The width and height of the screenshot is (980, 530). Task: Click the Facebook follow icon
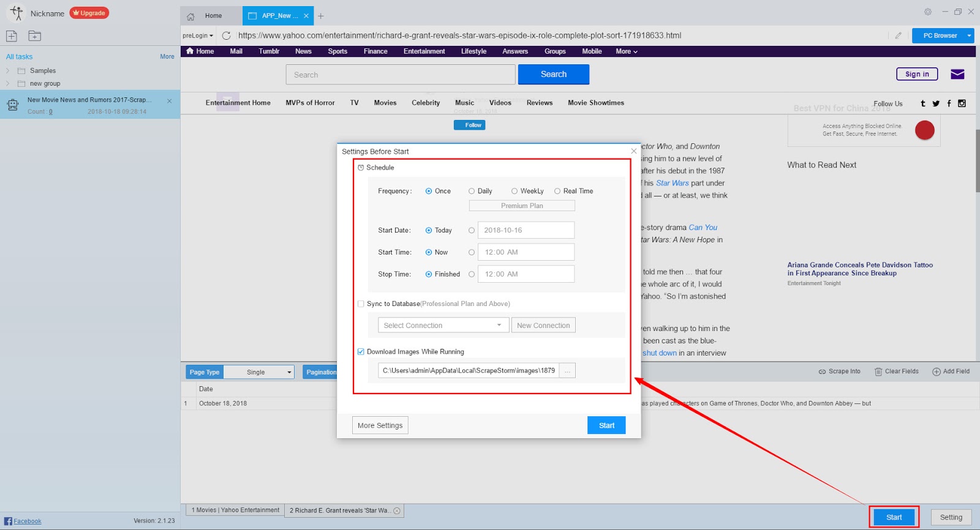[x=949, y=103]
